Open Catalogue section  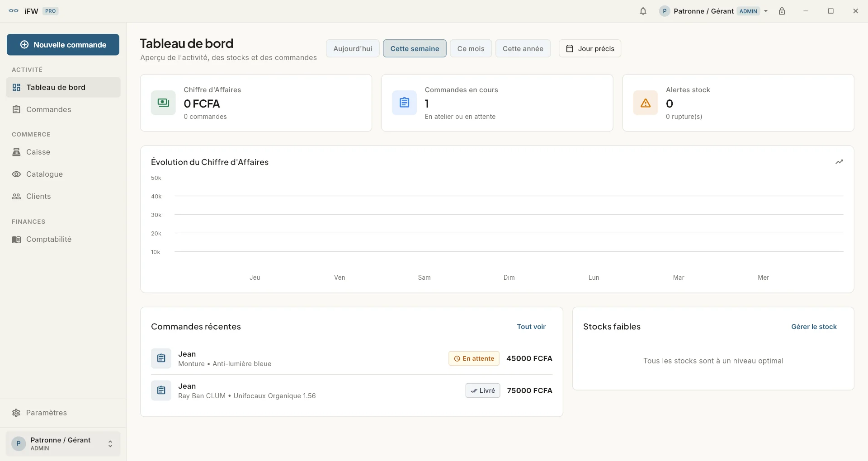tap(63, 174)
